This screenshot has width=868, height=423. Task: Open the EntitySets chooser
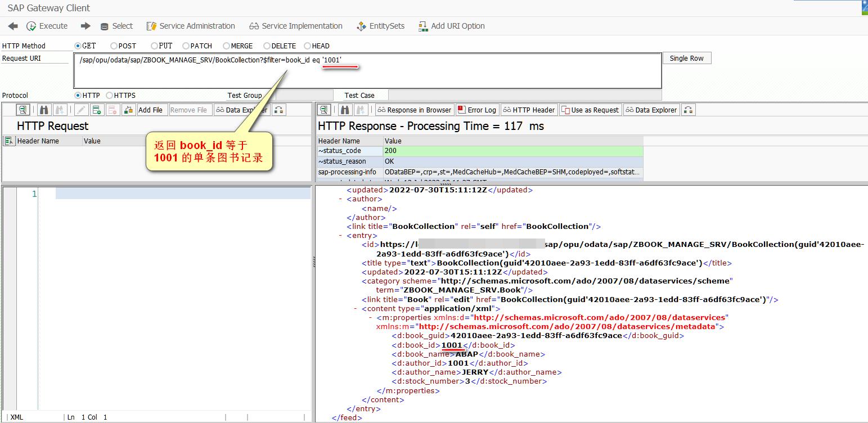(x=380, y=26)
